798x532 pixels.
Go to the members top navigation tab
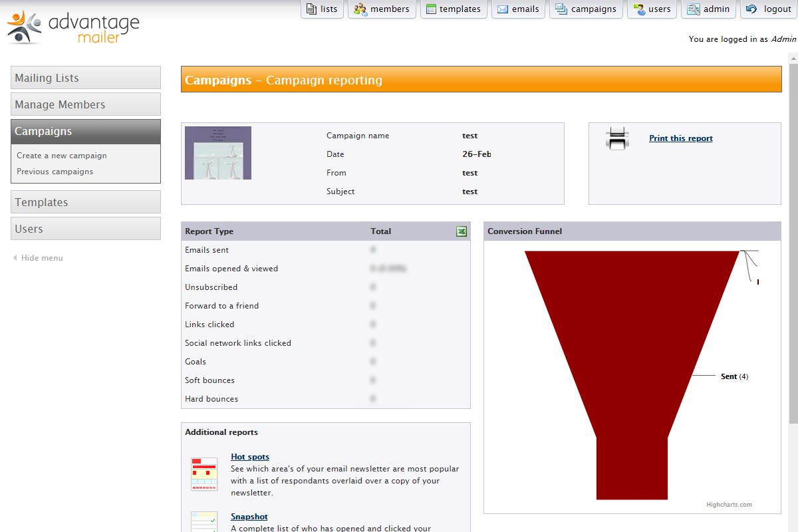(382, 9)
